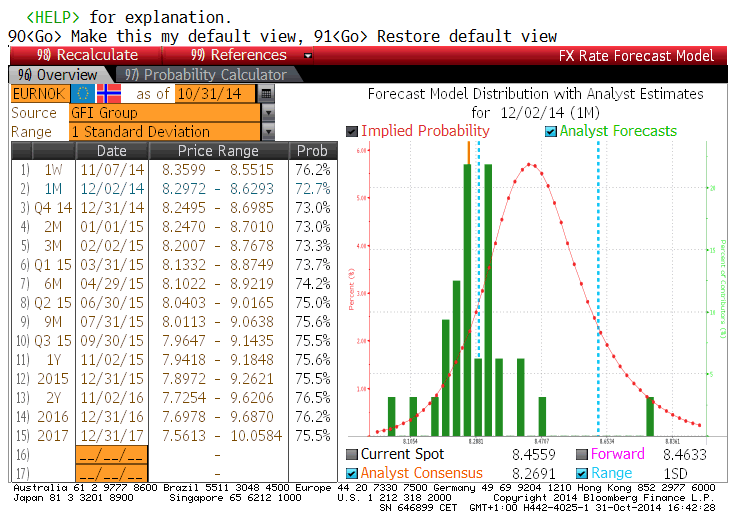Select the 2015 forecast row
Image resolution: width=736 pixels, height=527 pixels.
click(x=174, y=379)
